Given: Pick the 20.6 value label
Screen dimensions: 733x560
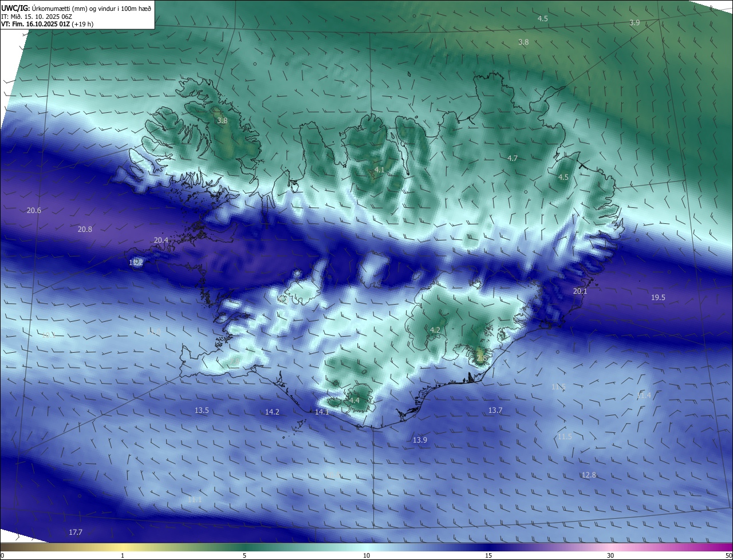Looking at the screenshot, I should coord(34,210).
